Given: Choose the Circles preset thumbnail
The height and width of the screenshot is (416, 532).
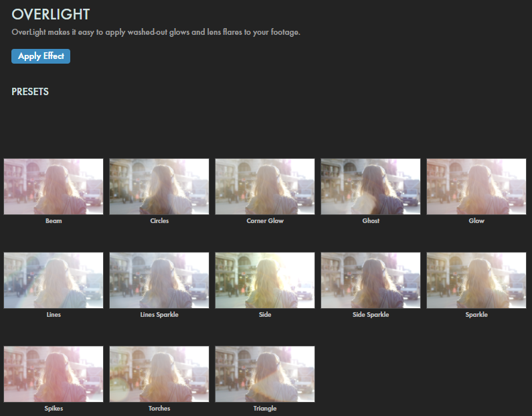Looking at the screenshot, I should point(159,186).
